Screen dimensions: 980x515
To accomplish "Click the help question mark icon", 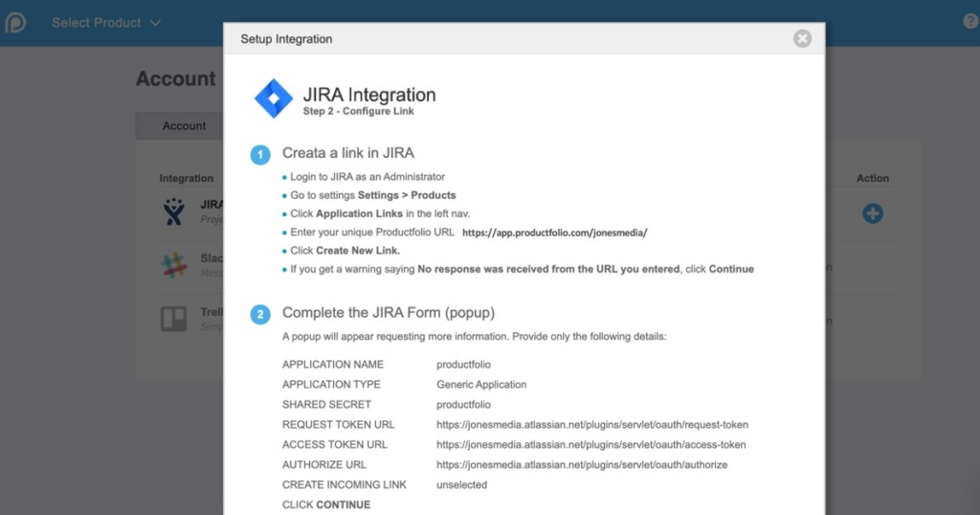I will (970, 21).
